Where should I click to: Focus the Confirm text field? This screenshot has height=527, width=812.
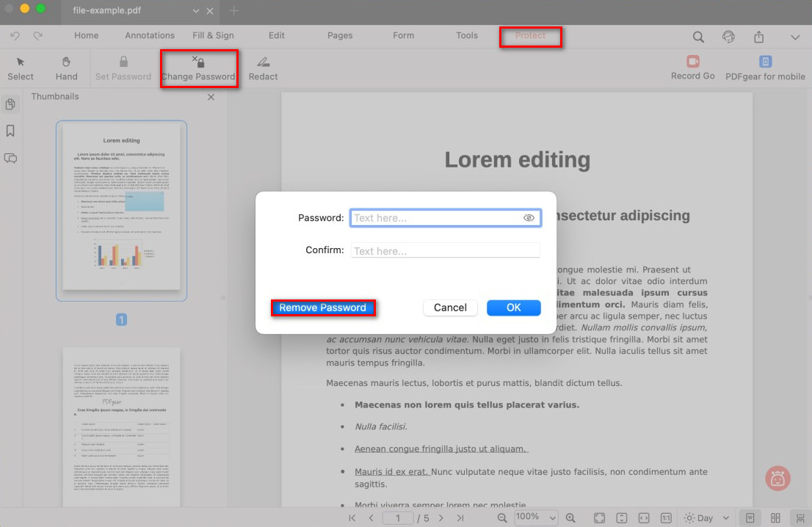[446, 250]
